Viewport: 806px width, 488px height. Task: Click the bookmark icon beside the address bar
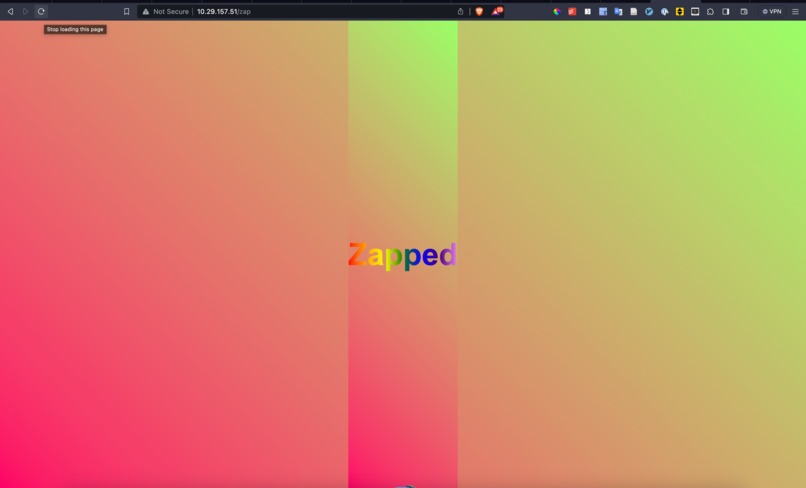pyautogui.click(x=126, y=11)
